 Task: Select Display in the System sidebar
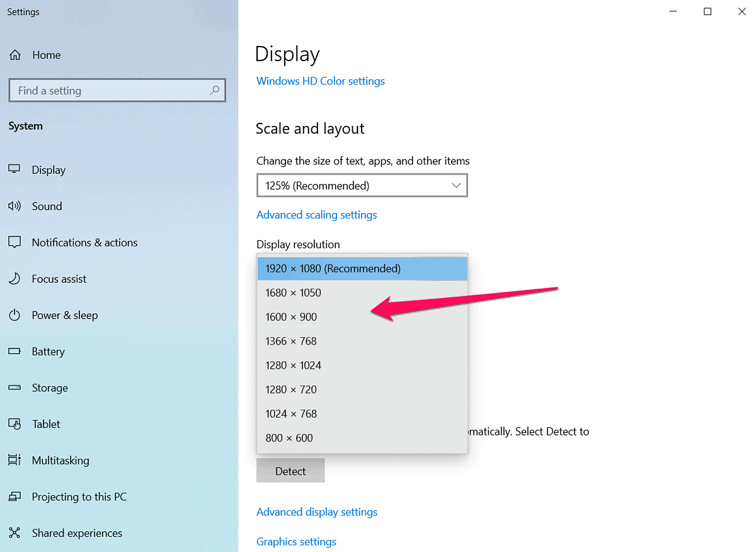[49, 170]
